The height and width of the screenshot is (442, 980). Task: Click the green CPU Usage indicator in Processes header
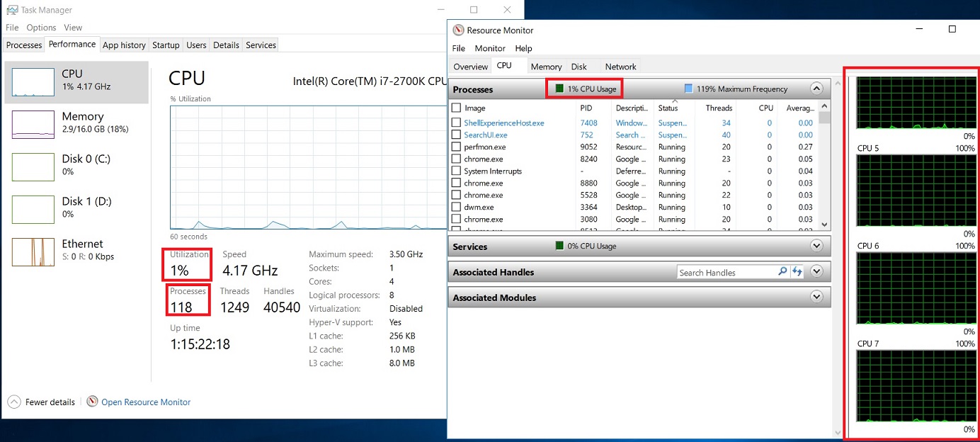[559, 89]
